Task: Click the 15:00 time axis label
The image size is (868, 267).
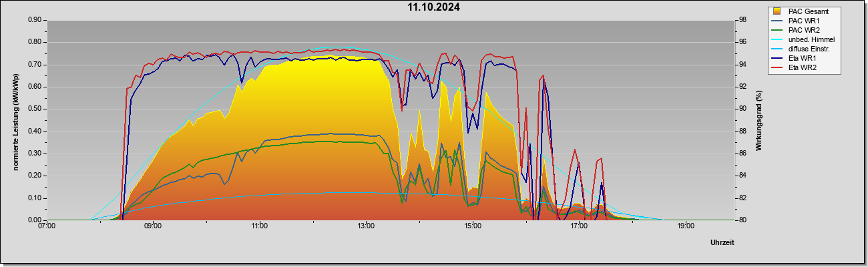Action: (x=473, y=226)
